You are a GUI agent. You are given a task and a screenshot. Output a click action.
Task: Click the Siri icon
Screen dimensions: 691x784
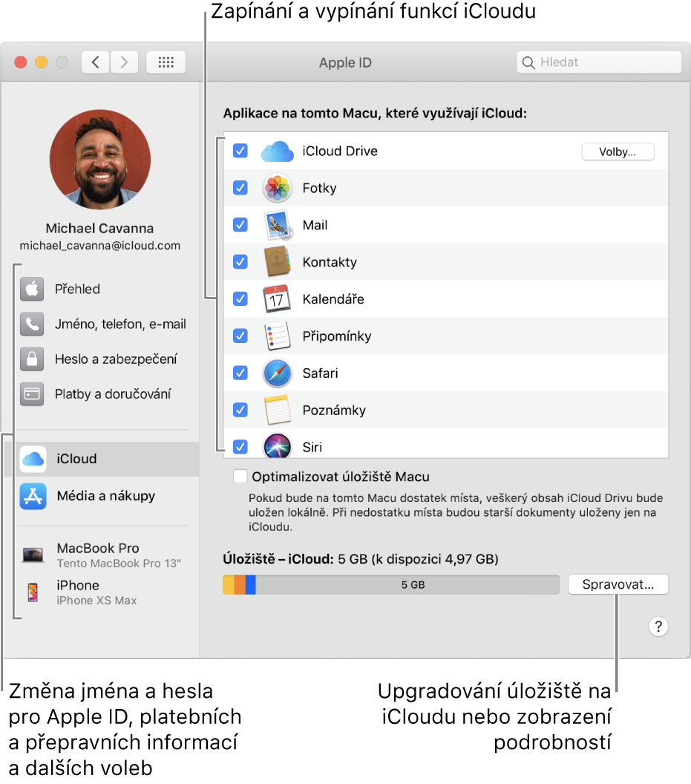[277, 445]
